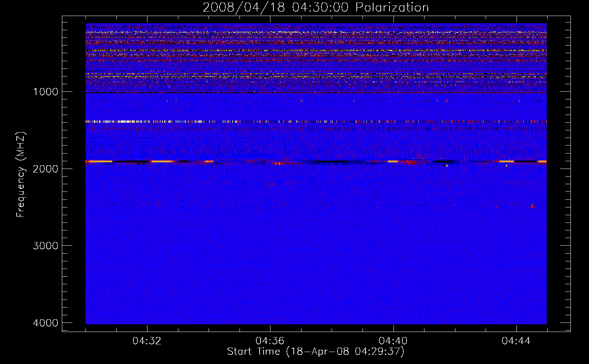
Task: Click the 'Frequency (MHZ)' y-axis label
Action: (x=21, y=175)
